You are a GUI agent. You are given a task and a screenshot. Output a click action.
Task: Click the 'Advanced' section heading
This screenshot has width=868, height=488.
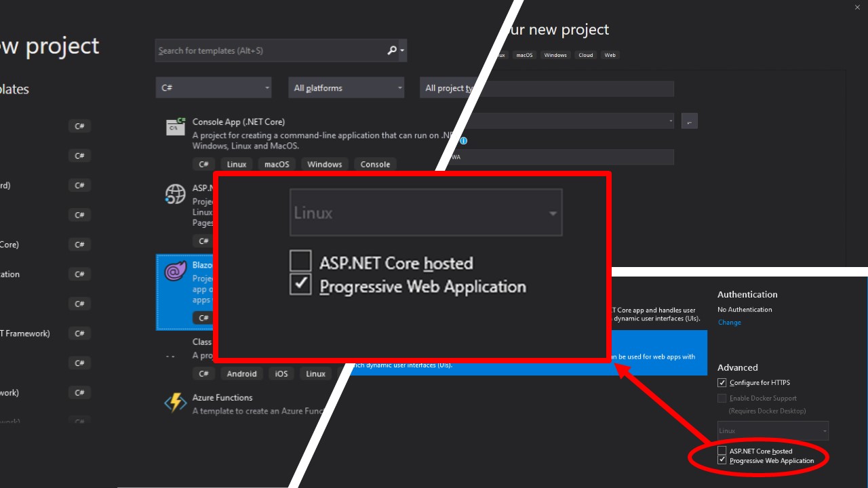[738, 367]
